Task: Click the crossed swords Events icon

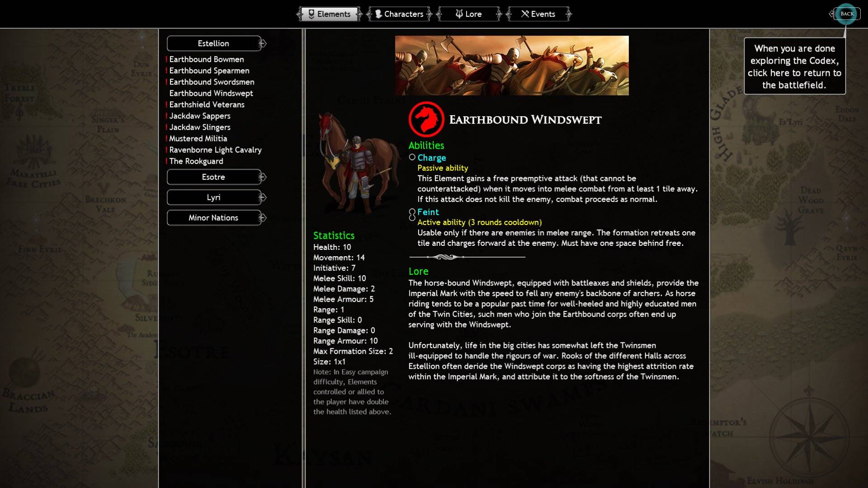Action: (525, 14)
